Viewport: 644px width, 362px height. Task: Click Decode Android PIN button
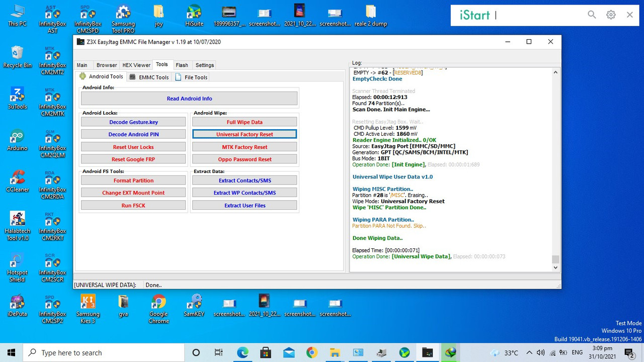coord(133,134)
